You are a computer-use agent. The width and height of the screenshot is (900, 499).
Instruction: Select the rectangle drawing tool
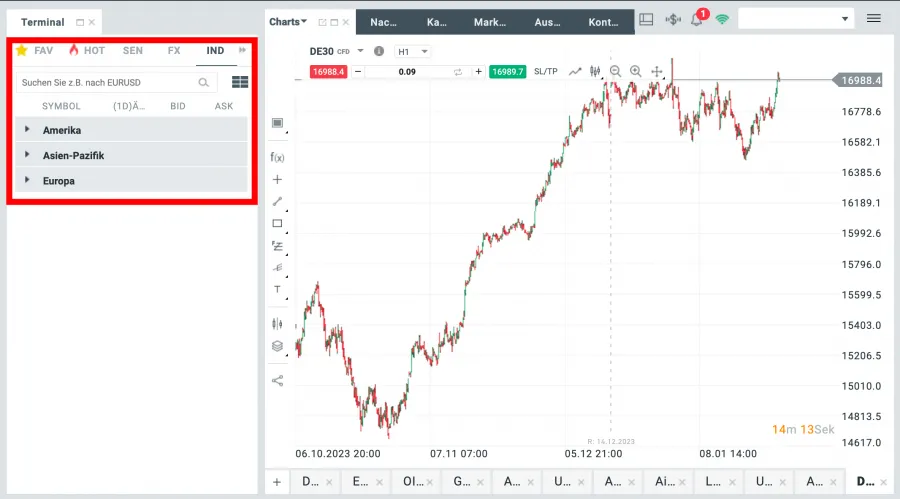[x=278, y=224]
